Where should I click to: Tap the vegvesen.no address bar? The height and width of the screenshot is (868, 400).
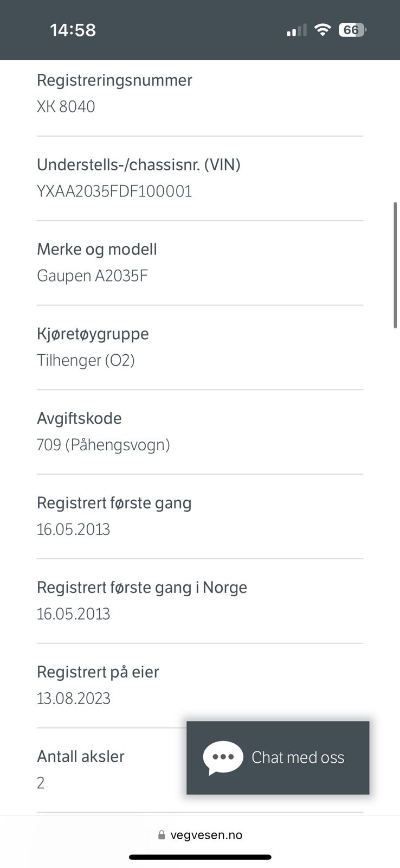click(200, 835)
